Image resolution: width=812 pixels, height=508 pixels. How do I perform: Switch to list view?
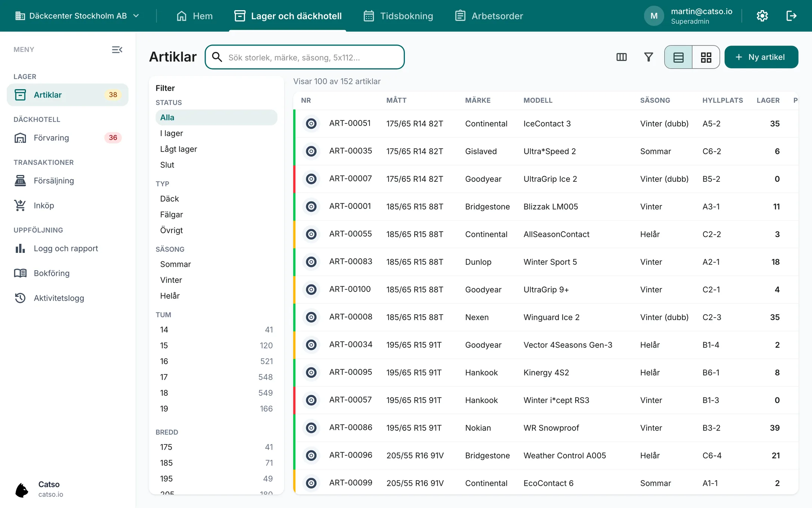tap(678, 57)
